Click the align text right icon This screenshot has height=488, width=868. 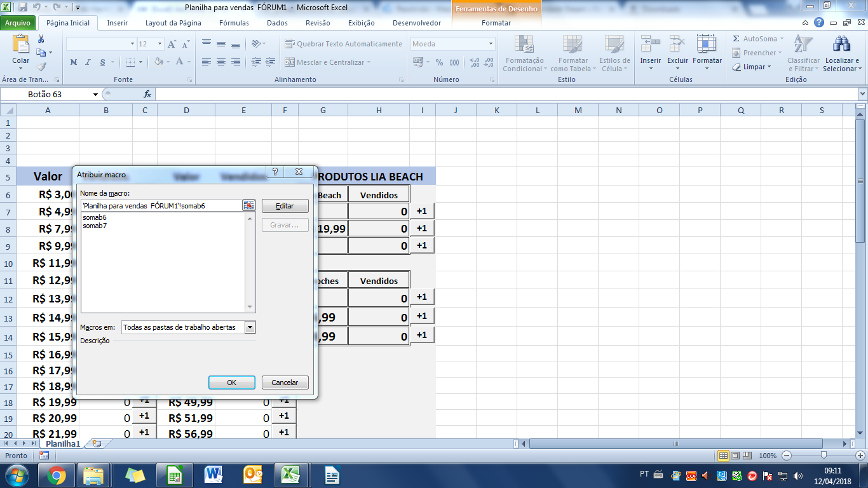(x=236, y=62)
